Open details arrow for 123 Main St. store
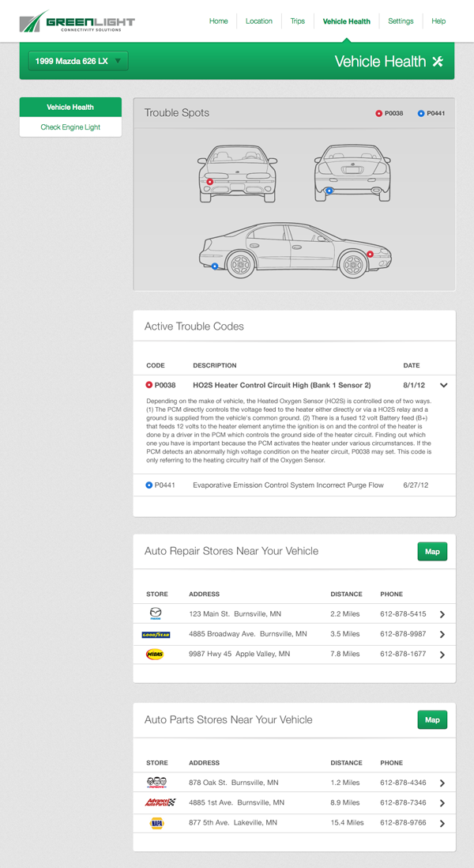This screenshot has height=868, width=474. (442, 614)
